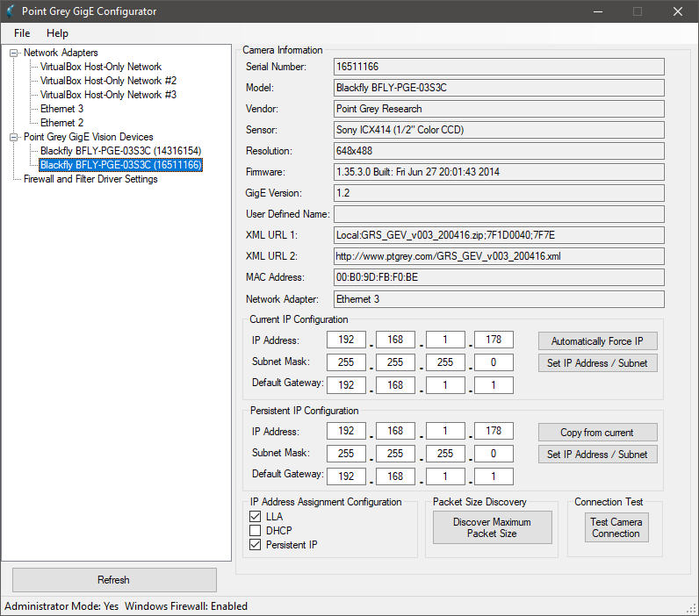The height and width of the screenshot is (616, 699).
Task: Click Discover Maximum Packet Size button
Action: click(x=492, y=527)
